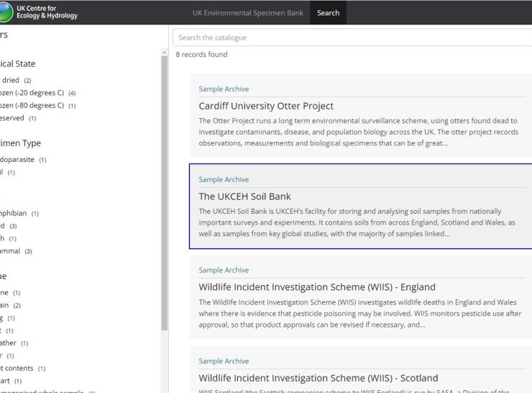Open The UKCEH Soil Bank record
Image resolution: width=532 pixels, height=393 pixels.
(244, 196)
